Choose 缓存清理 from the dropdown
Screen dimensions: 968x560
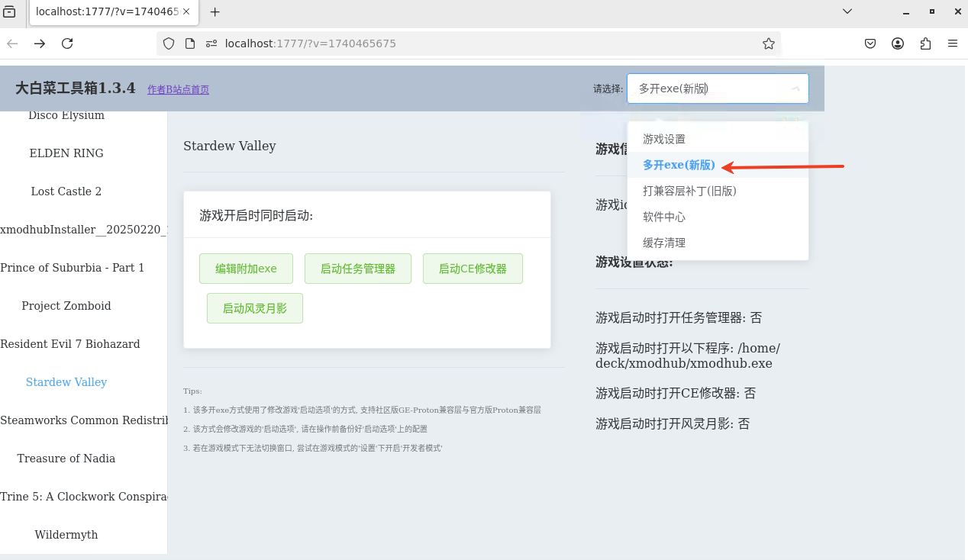[718, 243]
